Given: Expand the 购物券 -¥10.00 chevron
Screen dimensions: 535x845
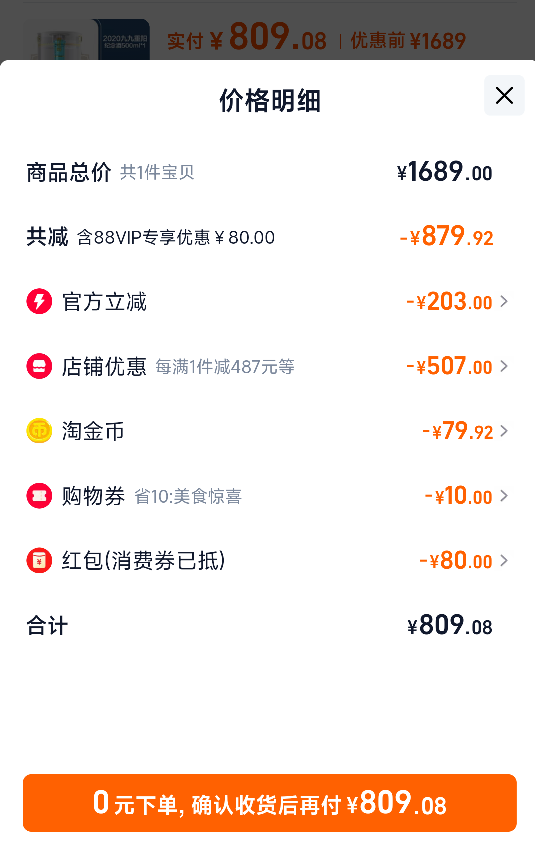Looking at the screenshot, I should click(x=504, y=496).
